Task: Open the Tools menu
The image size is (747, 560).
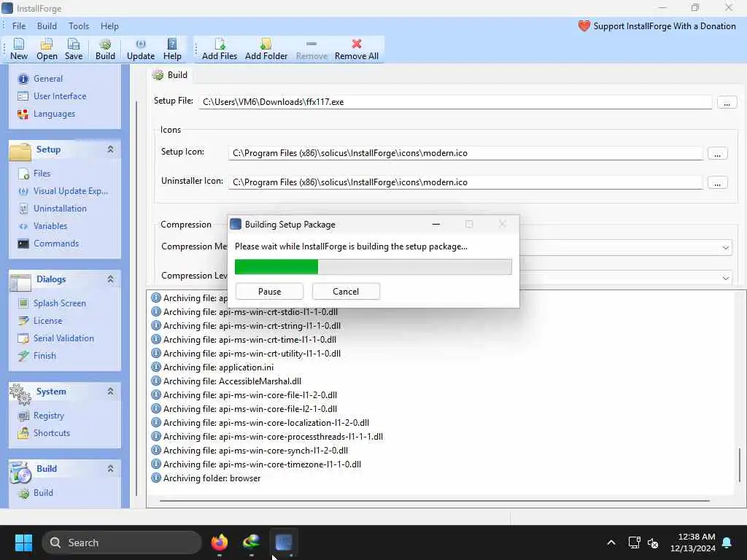Action: (79, 26)
